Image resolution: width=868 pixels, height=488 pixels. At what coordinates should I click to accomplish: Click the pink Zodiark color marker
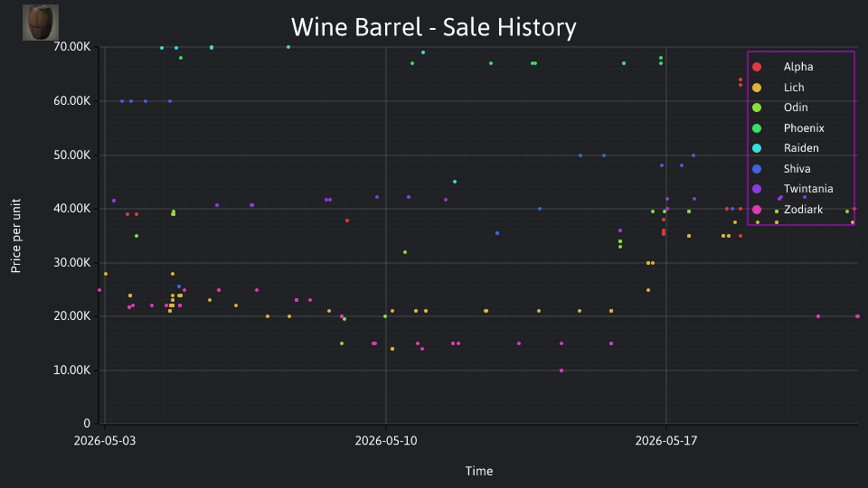757,209
